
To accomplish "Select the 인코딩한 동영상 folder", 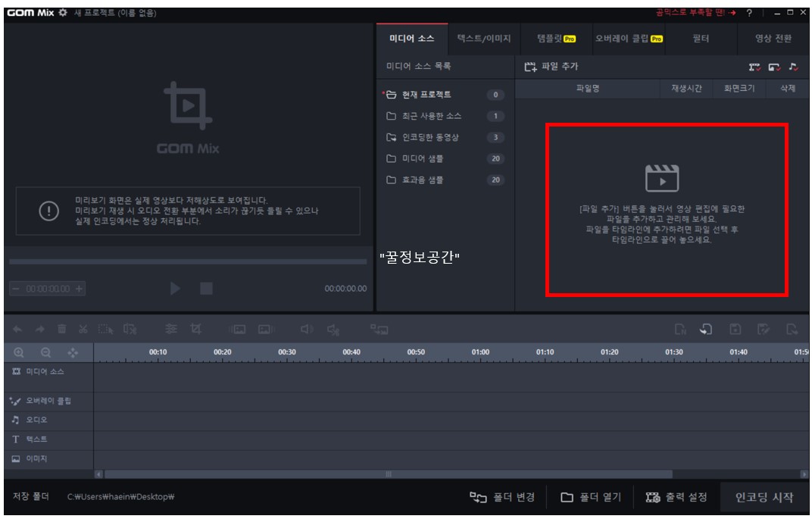I will click(445, 137).
